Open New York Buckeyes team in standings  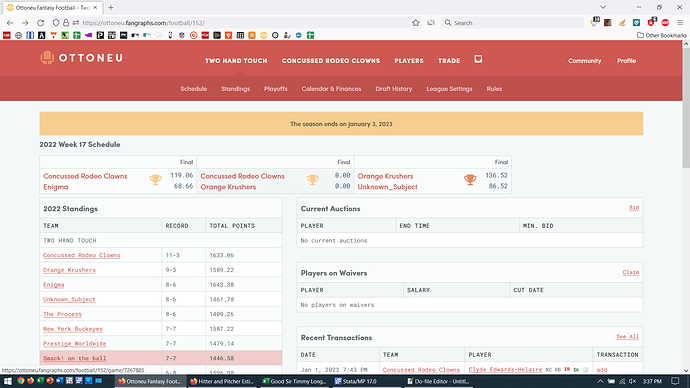(73, 329)
